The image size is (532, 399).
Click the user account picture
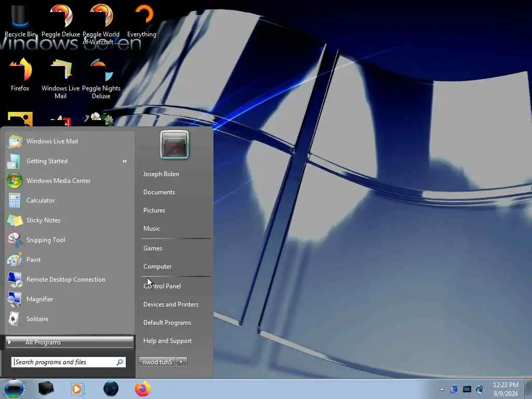coord(175,145)
